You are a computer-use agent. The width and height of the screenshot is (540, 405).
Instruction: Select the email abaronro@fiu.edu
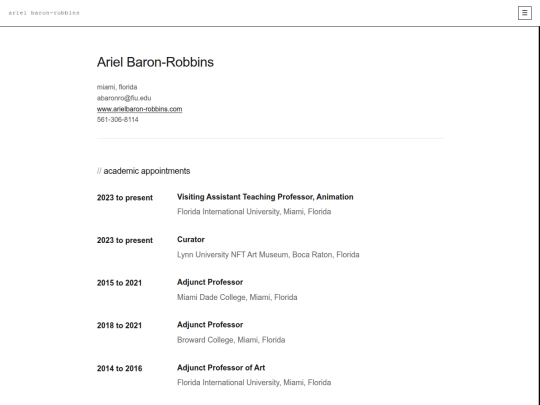124,98
